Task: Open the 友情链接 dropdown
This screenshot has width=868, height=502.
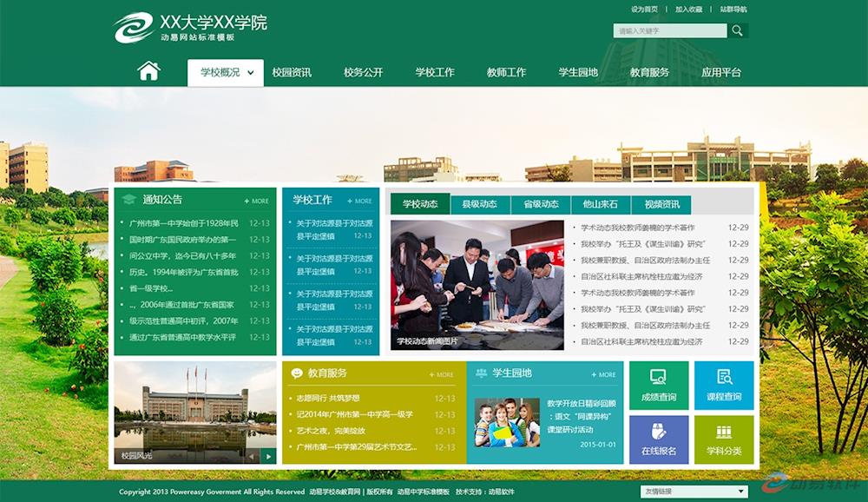Action: point(694,492)
